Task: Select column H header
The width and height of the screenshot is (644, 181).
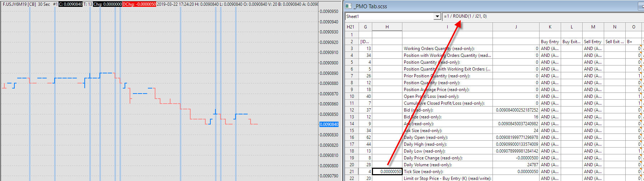Action: (387, 27)
